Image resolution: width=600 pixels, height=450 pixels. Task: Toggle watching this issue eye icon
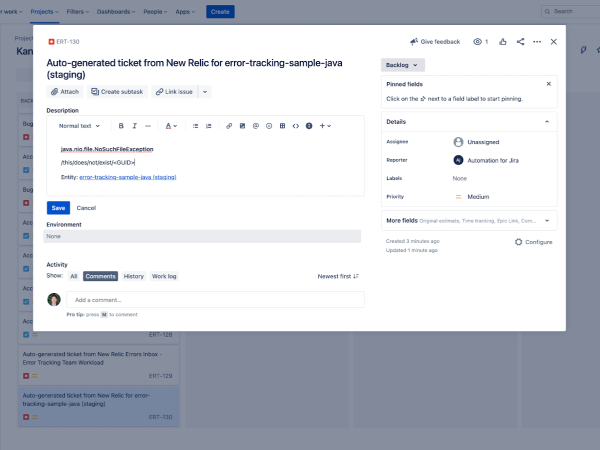pos(481,42)
